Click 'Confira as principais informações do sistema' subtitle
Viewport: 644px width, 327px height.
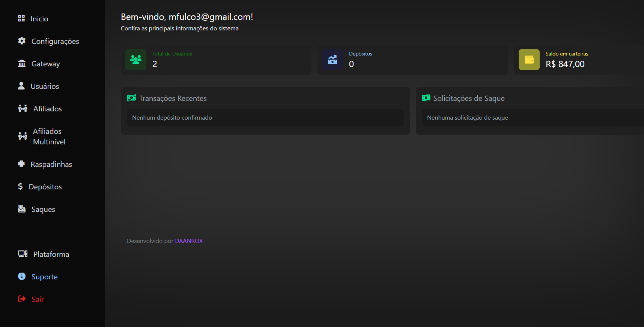(x=180, y=28)
